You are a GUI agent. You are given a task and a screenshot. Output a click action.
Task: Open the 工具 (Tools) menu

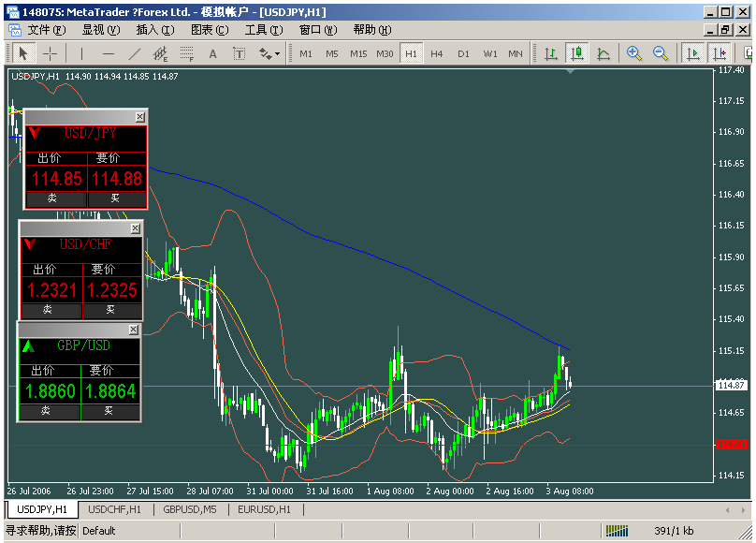coord(263,30)
